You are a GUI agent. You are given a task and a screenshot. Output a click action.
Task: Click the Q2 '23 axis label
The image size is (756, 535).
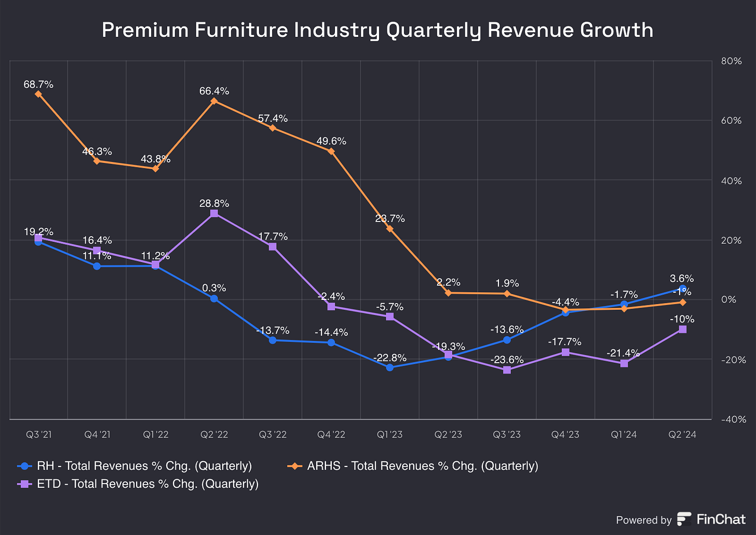(448, 435)
